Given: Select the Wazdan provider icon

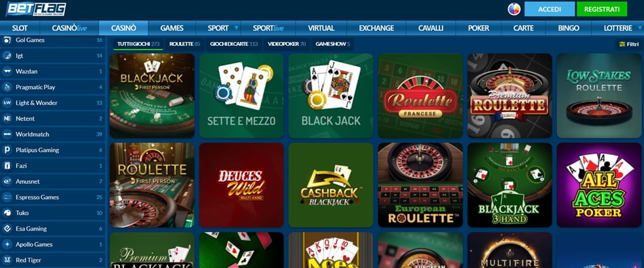Looking at the screenshot, I should [x=7, y=71].
